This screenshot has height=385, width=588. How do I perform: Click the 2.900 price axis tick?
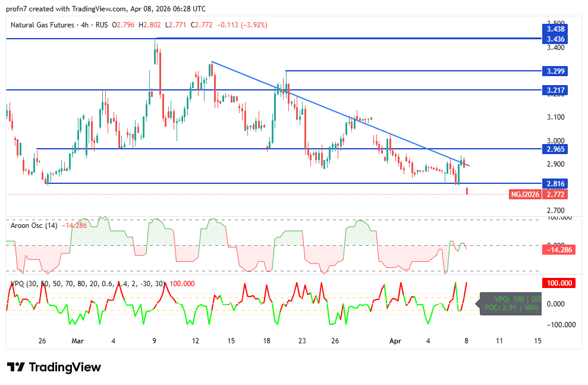click(555, 164)
